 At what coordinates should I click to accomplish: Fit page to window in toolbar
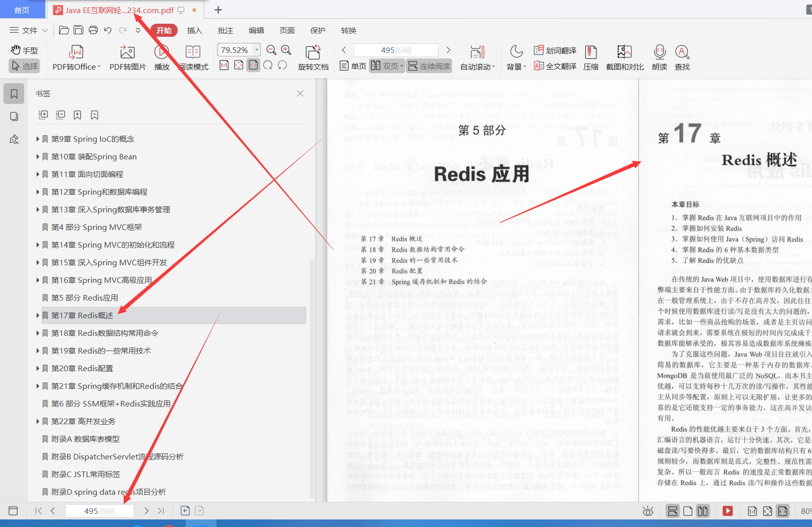tap(239, 65)
